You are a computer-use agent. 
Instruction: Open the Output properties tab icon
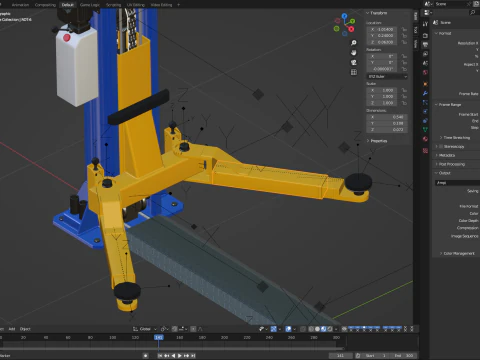pos(425,44)
